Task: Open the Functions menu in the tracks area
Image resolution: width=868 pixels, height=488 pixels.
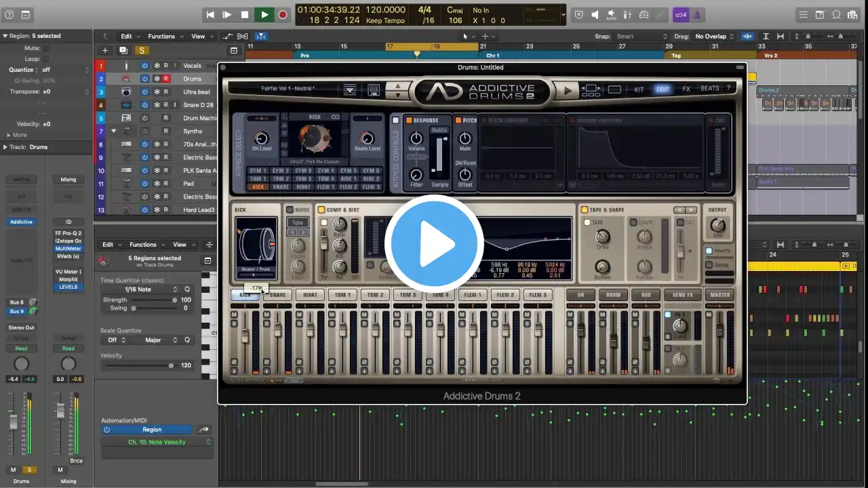Action: point(163,37)
